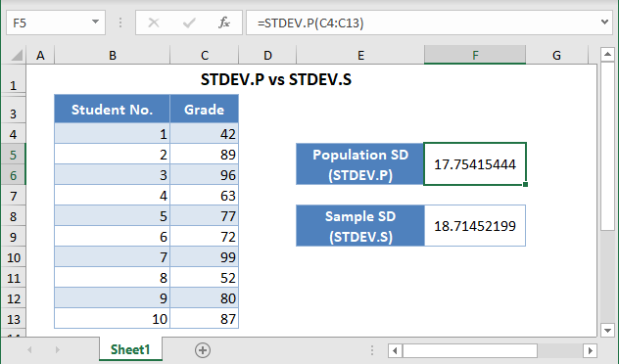Select row 10 header
Viewport: 619px width, 364px height.
14,257
